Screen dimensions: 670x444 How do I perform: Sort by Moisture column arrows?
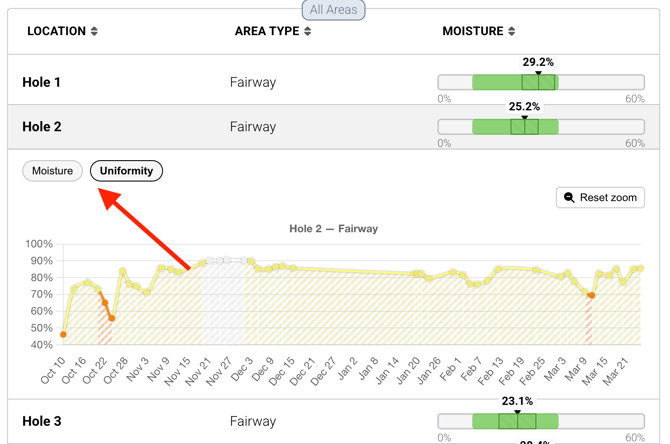[x=511, y=31]
